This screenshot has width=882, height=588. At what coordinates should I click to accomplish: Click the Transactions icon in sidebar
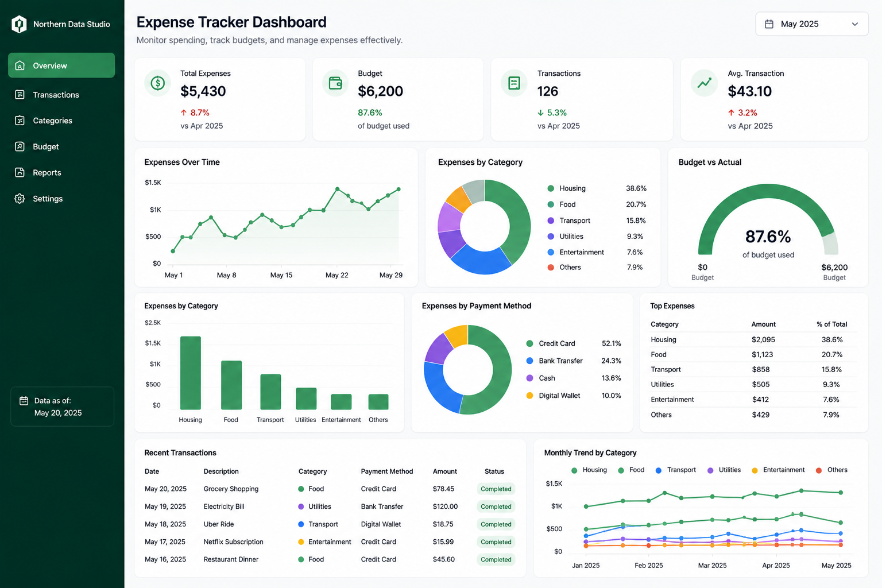click(x=20, y=94)
